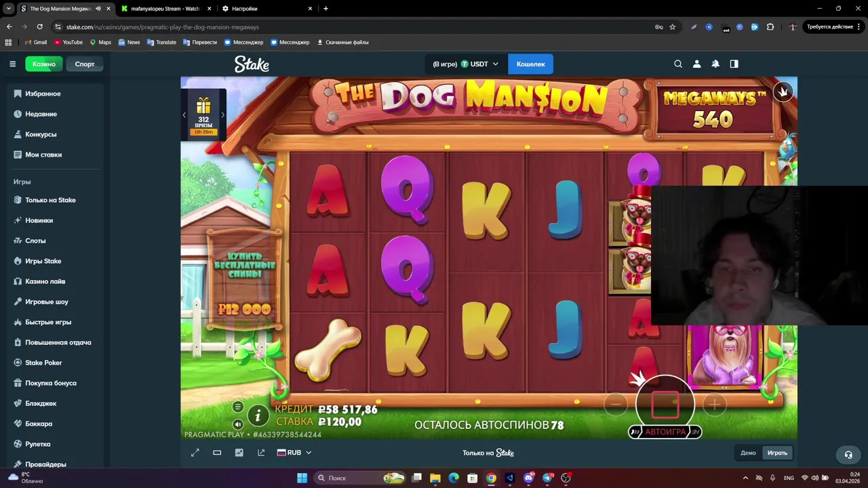The height and width of the screenshot is (488, 868).
Task: Open Telegram from the taskbar
Action: (x=547, y=478)
